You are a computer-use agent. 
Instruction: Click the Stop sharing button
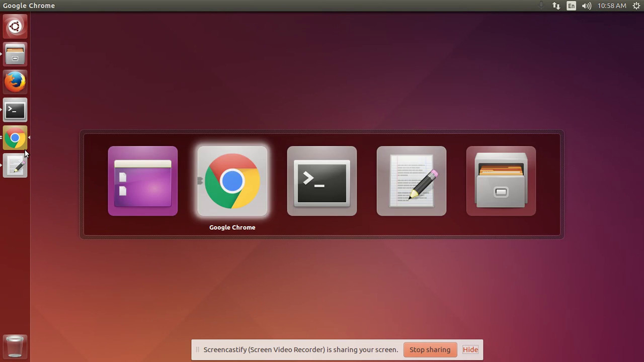pyautogui.click(x=430, y=349)
